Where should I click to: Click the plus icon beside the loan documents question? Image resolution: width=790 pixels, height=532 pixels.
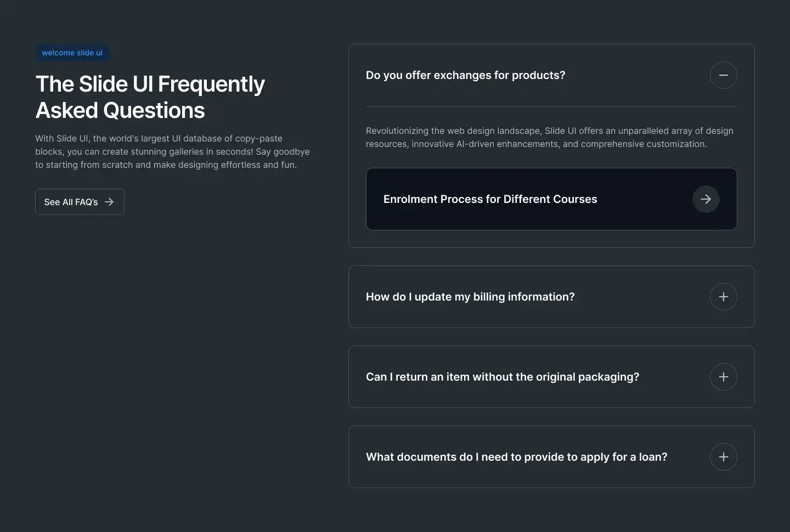click(723, 457)
